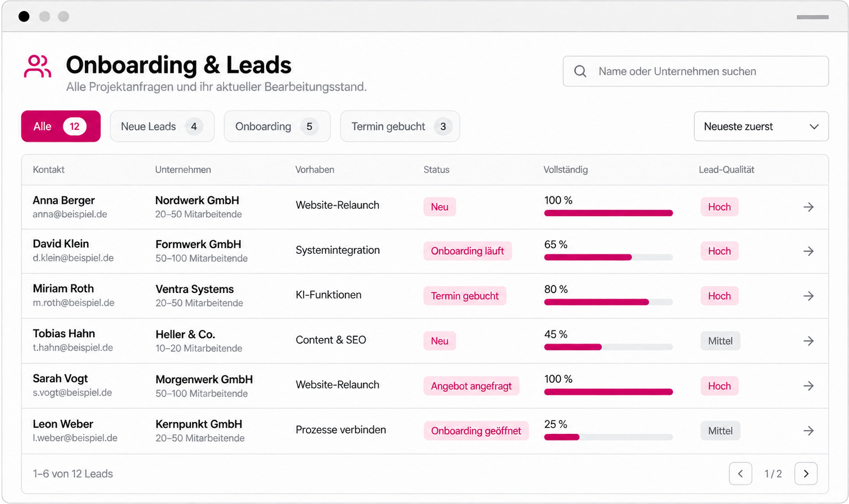
Task: Filter by the 'Onboarding' tab
Action: (277, 126)
